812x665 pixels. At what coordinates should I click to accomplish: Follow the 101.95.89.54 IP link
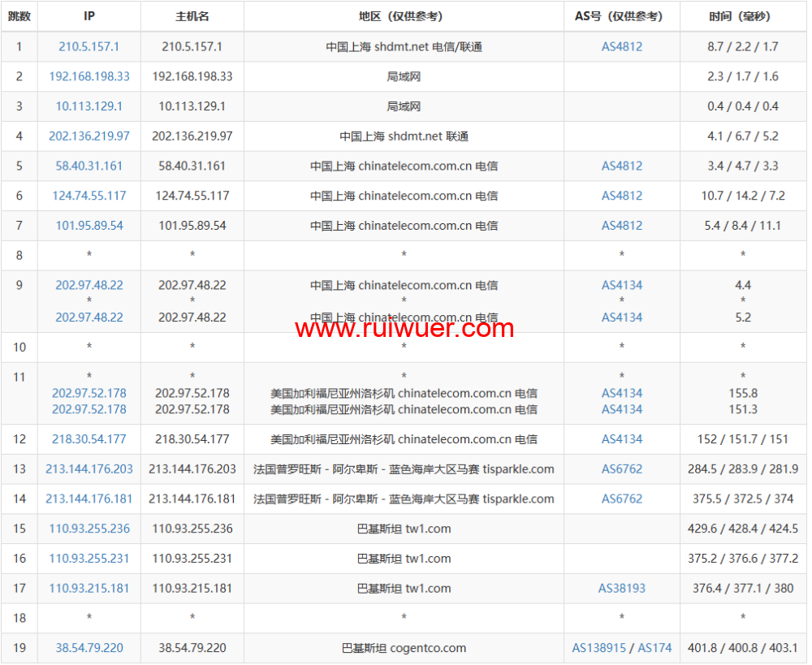[89, 226]
